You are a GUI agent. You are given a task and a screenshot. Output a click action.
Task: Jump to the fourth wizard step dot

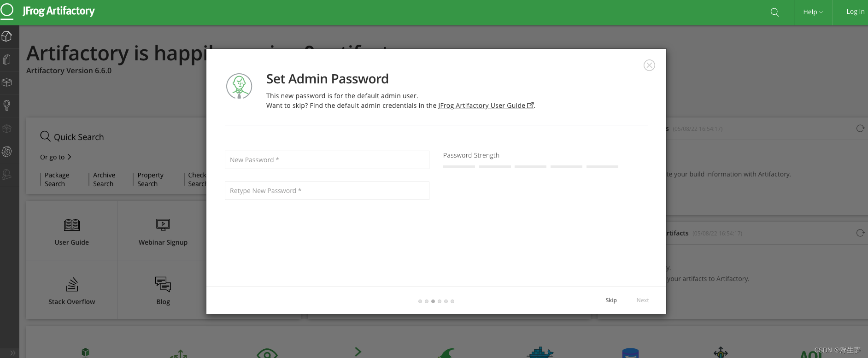[x=440, y=301]
